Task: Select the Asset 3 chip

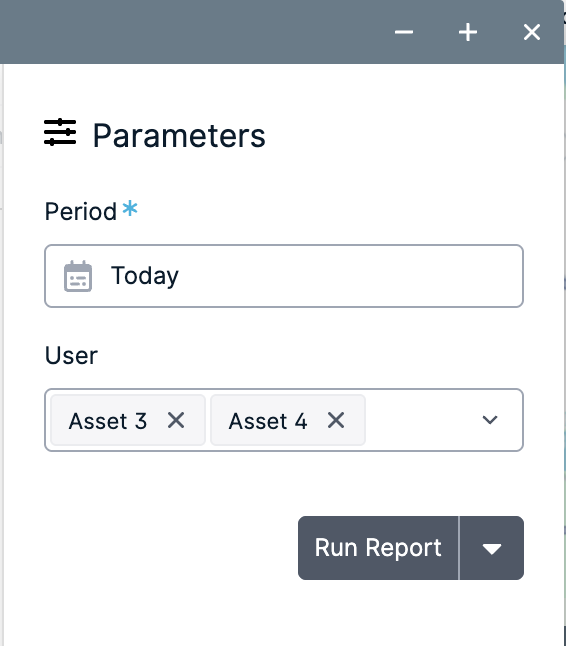Action: pyautogui.click(x=108, y=421)
